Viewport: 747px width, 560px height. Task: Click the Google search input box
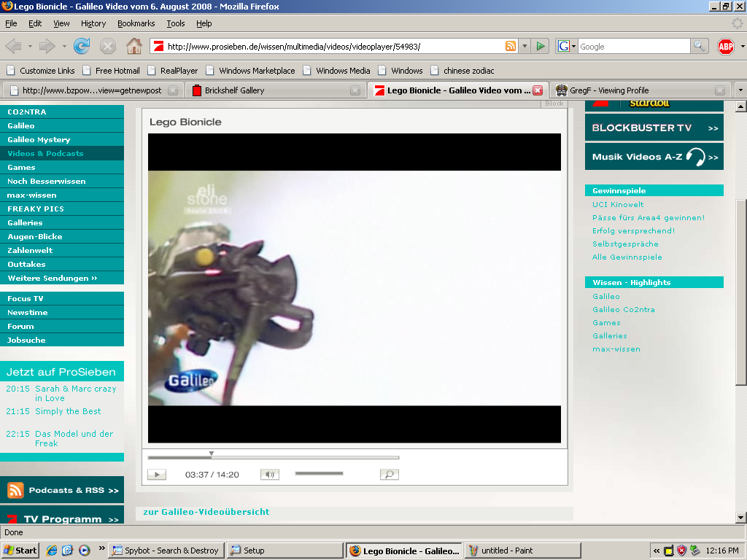click(x=634, y=46)
